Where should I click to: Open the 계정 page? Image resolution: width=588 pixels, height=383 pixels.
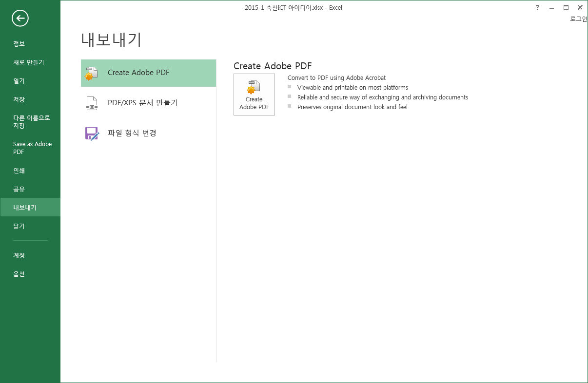click(x=30, y=255)
